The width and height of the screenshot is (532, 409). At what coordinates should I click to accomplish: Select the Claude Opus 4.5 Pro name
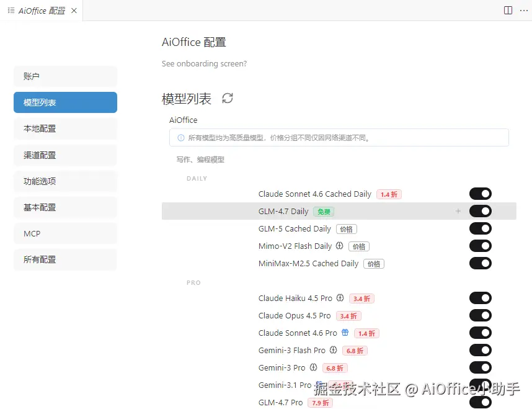(295, 315)
